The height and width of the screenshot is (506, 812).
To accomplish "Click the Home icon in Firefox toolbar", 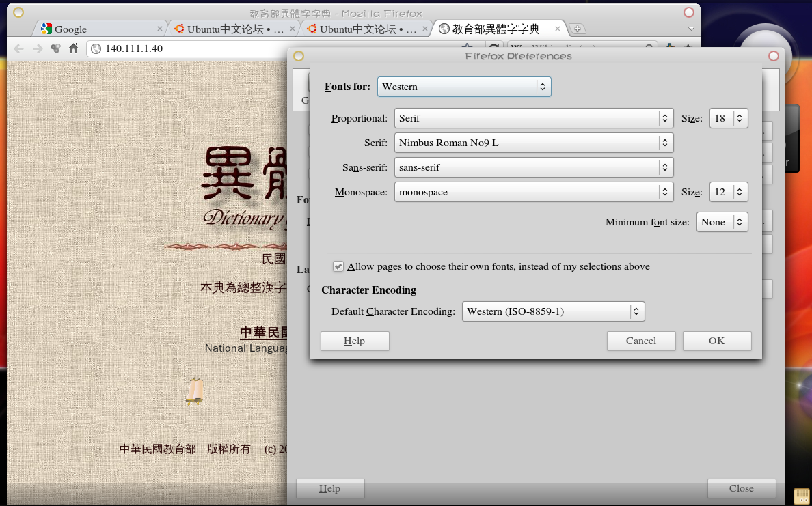I will tap(74, 48).
